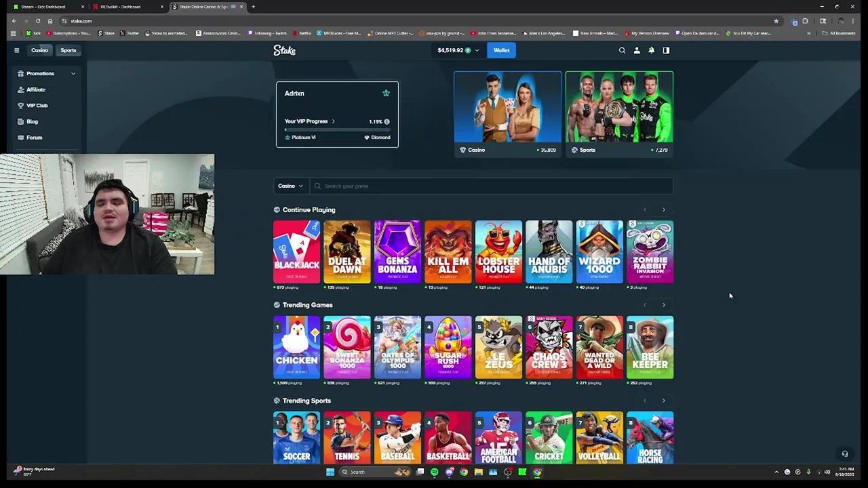Open the search magnifier icon in the header

[x=622, y=50]
